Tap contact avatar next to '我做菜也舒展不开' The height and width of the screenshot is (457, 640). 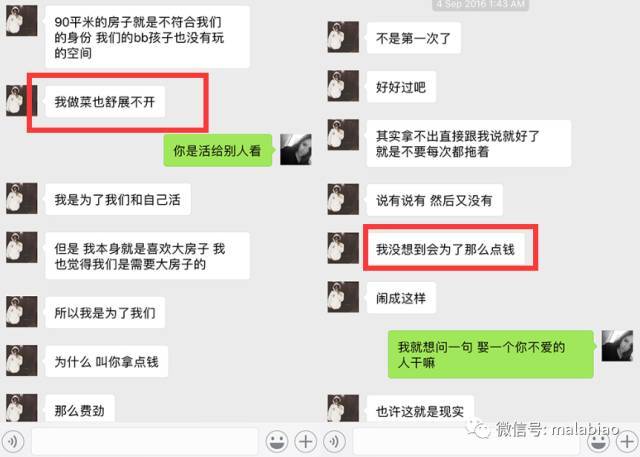coord(21,101)
